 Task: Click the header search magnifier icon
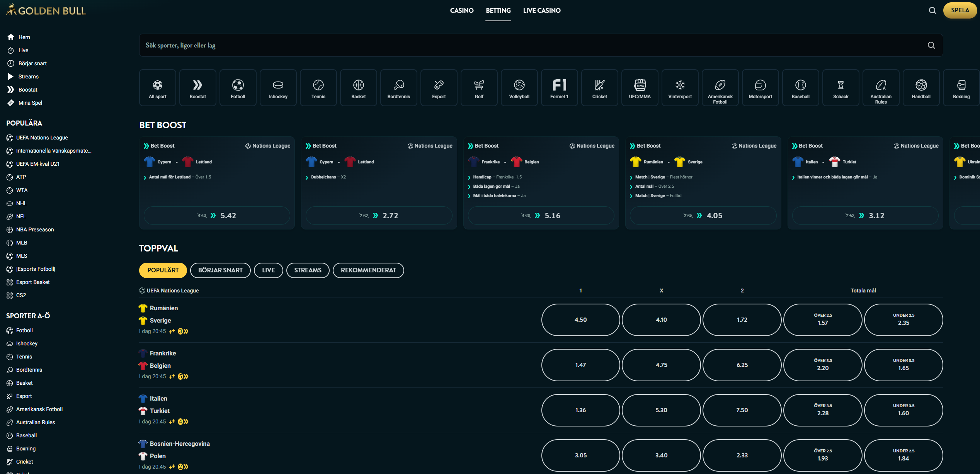click(932, 10)
